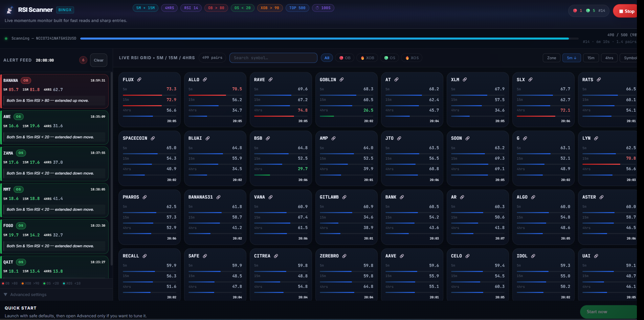Open the link icon beside FLUX
This screenshot has height=320, width=644.
pos(139,79)
